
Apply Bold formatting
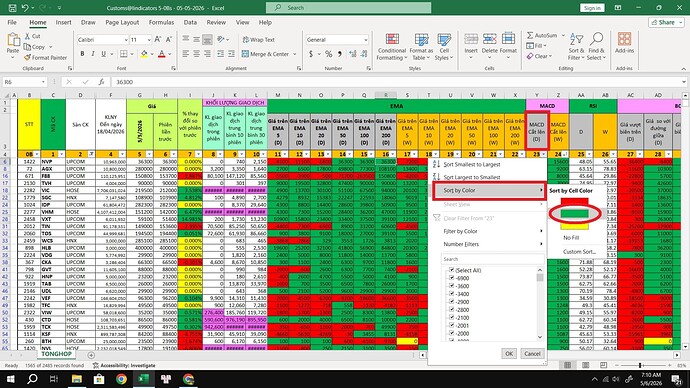82,54
